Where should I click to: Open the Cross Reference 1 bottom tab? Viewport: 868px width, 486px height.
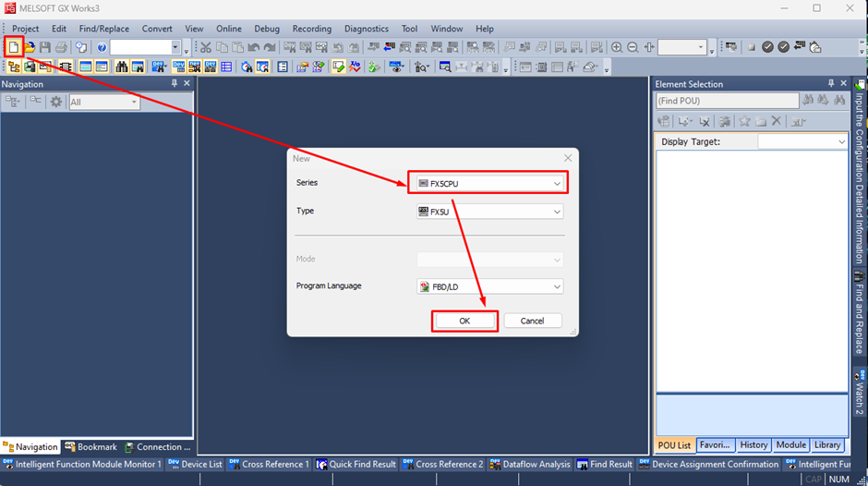click(x=269, y=465)
